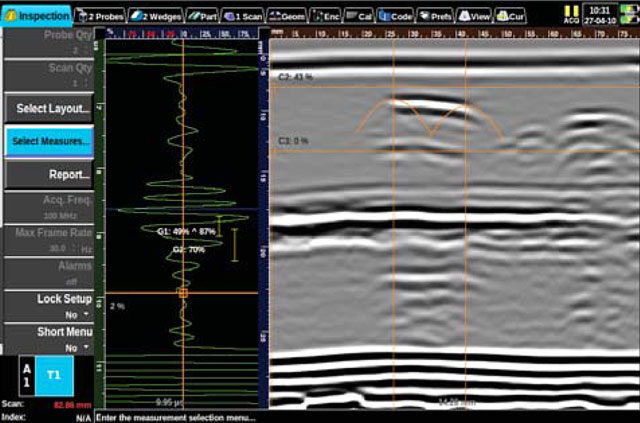Viewport: 640px width, 423px height.
Task: Open the Part settings menu
Action: [x=202, y=16]
